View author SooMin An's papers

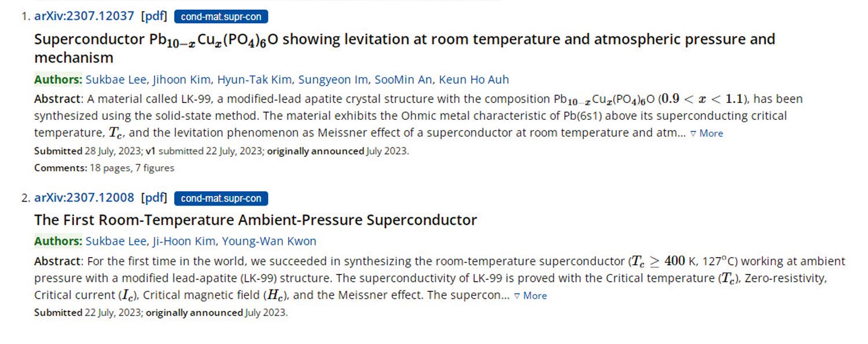(x=403, y=80)
